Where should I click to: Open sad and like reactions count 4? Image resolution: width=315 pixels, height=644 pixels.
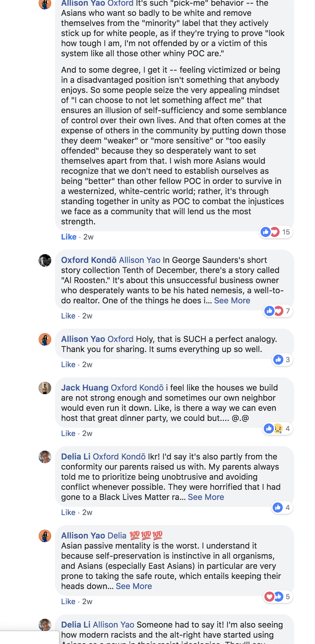(x=277, y=428)
